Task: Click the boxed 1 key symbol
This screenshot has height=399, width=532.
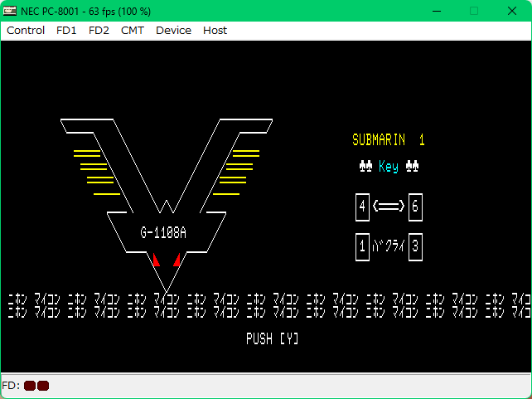Action: tap(362, 247)
